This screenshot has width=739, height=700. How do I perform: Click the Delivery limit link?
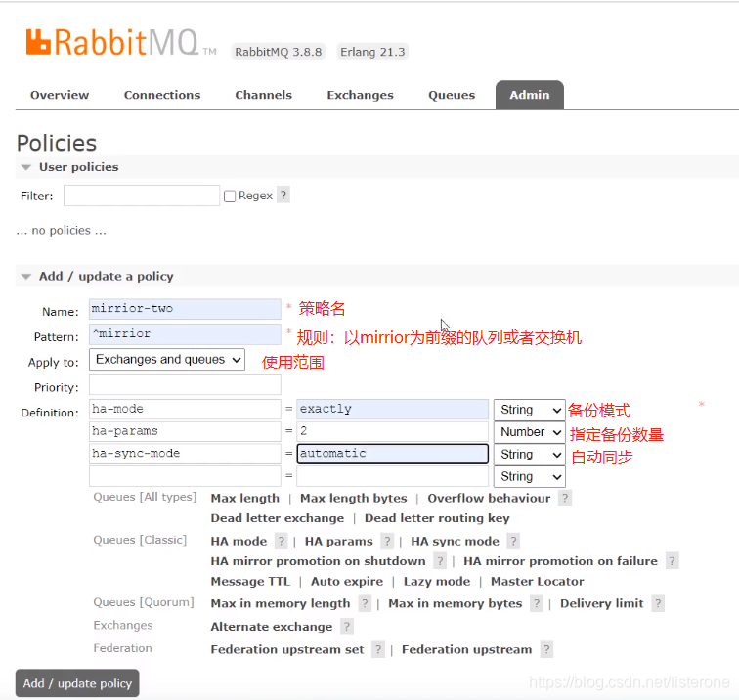coord(602,604)
